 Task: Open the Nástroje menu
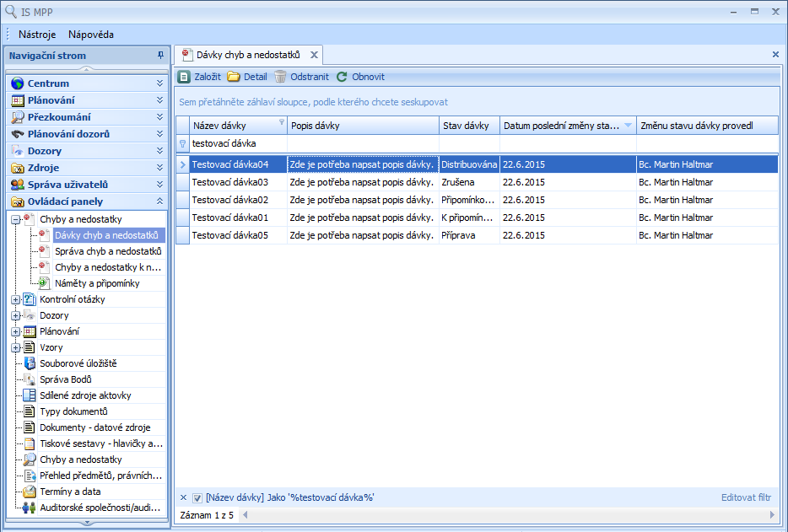pos(37,35)
